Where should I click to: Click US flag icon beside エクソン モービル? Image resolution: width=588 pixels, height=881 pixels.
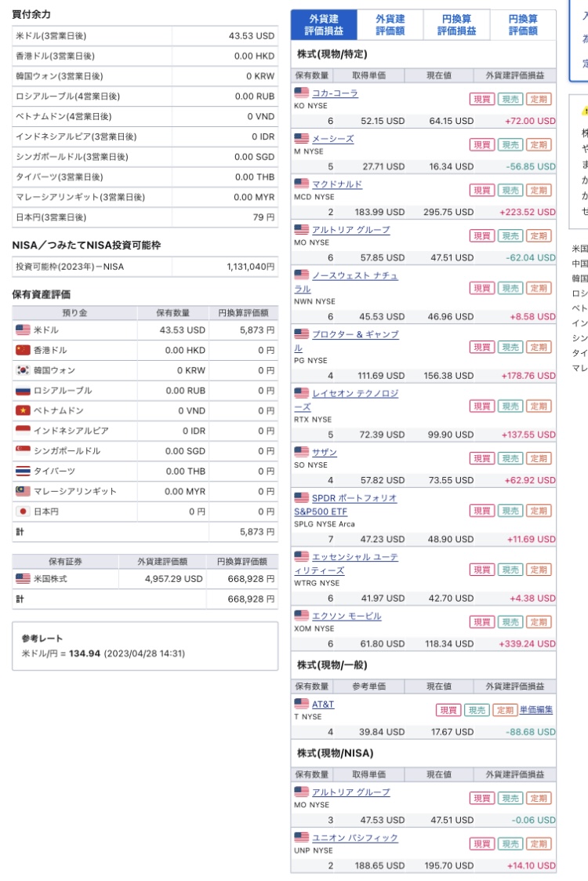302,615
